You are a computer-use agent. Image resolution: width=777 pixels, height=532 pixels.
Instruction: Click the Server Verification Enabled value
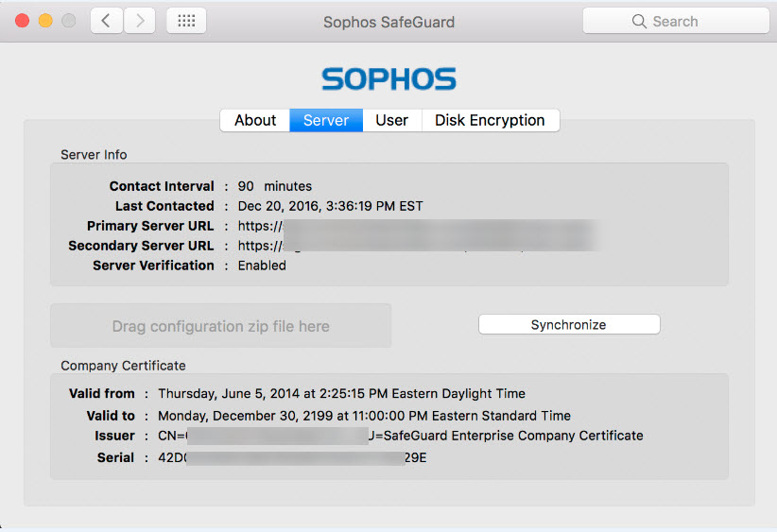(x=262, y=266)
